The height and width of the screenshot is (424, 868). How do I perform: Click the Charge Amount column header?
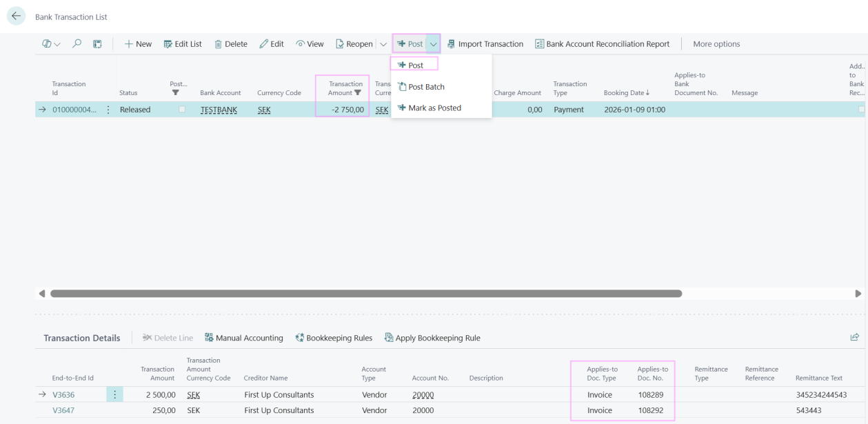(517, 92)
